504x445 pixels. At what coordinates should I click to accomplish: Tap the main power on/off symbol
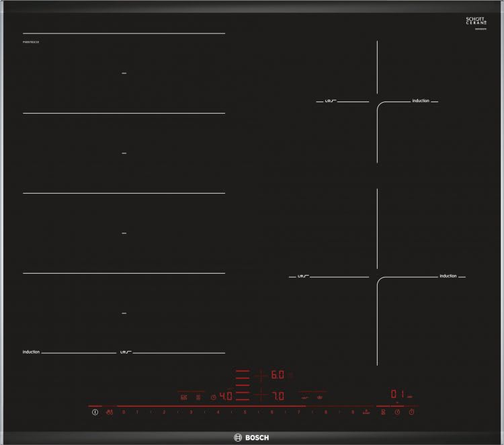click(x=95, y=412)
